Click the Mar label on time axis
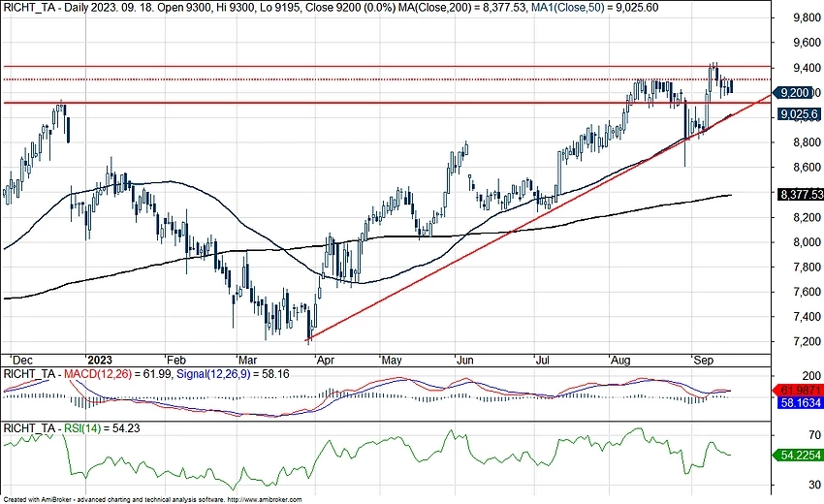The width and height of the screenshot is (824, 504). (247, 360)
